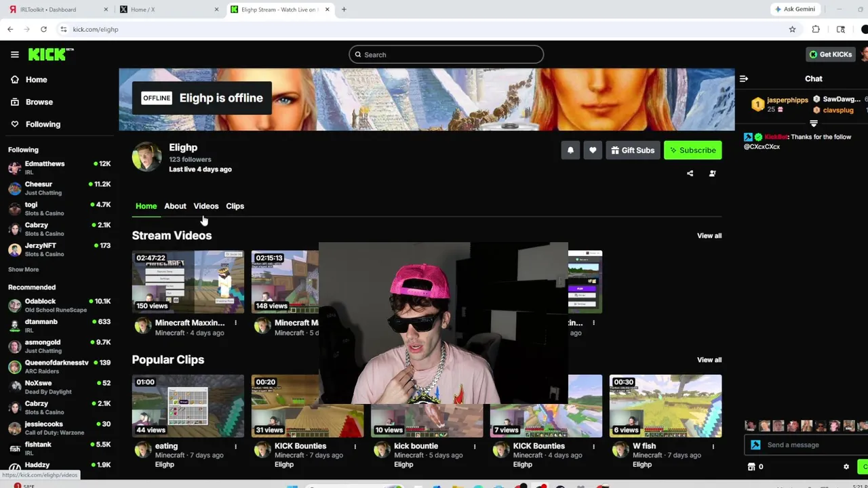Open asmongold recommended channel
The image size is (868, 488).
[60, 346]
